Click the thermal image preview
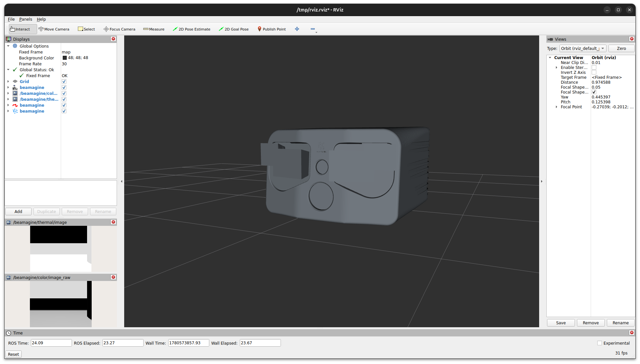Image resolution: width=640 pixels, height=364 pixels. (x=61, y=249)
